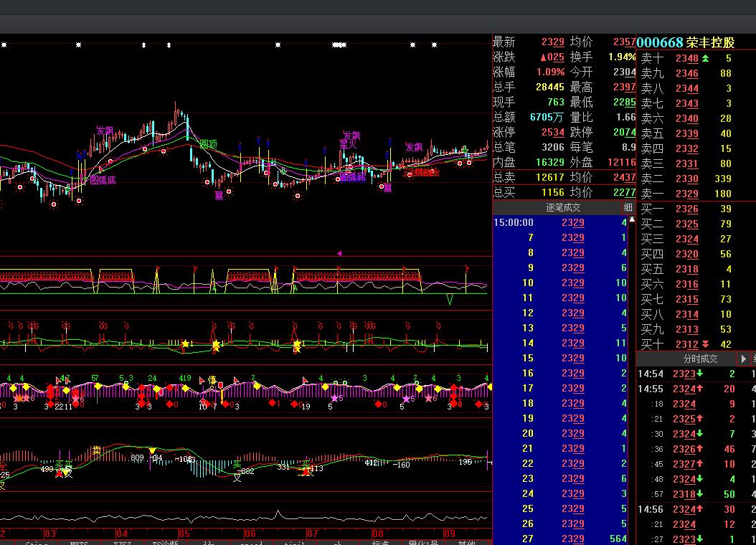Click the stock title 000668 荣丰控股
The width and height of the screenshot is (756, 545).
coord(685,42)
